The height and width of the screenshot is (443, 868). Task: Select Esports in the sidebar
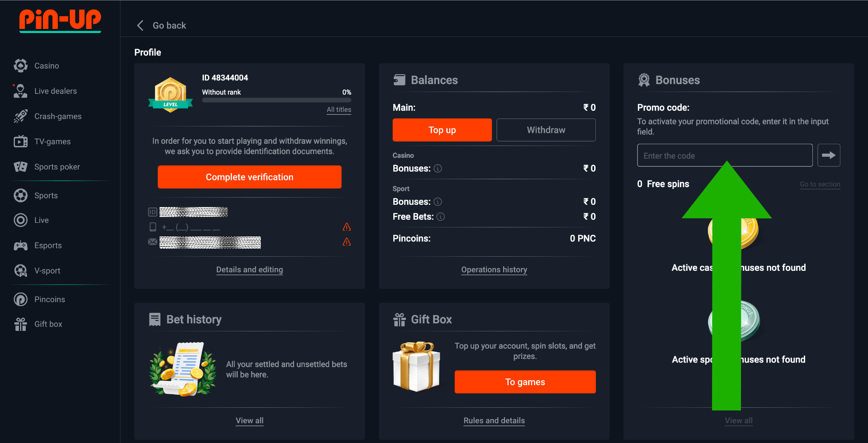pyautogui.click(x=47, y=245)
